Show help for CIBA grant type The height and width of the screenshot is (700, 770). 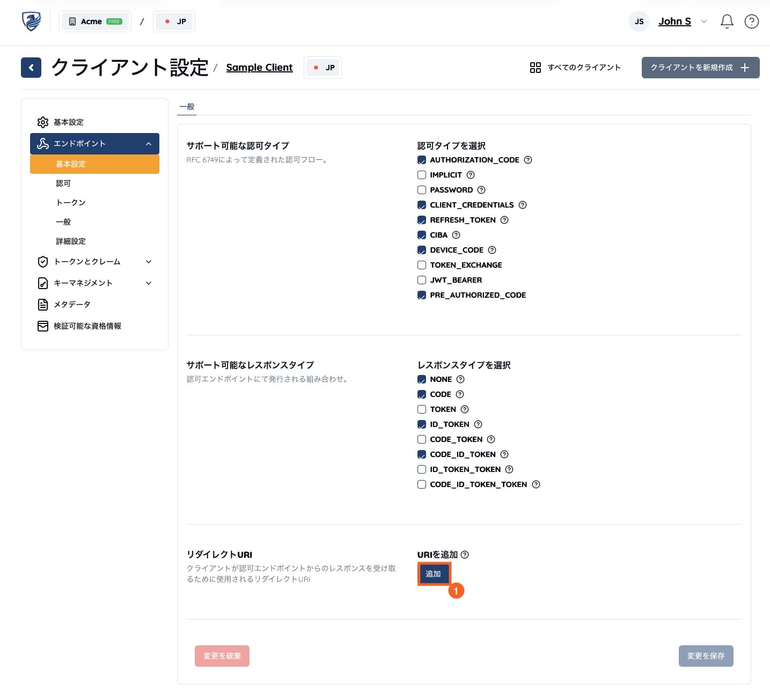pyautogui.click(x=456, y=235)
